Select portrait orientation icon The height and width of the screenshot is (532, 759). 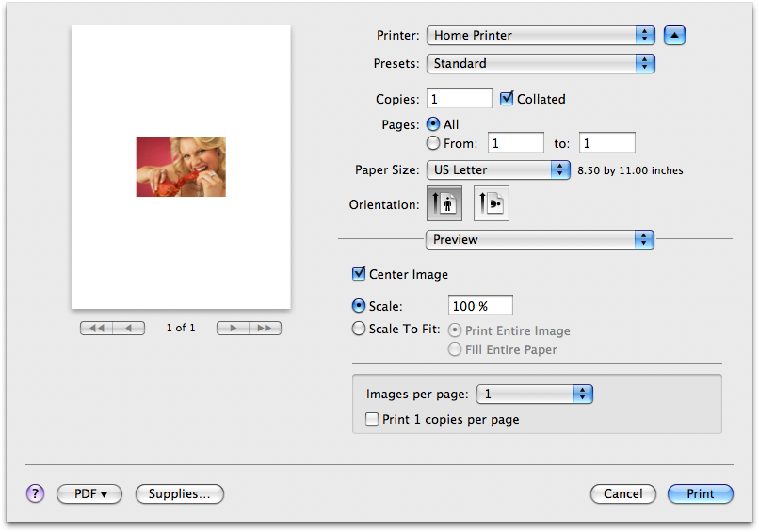pyautogui.click(x=444, y=204)
